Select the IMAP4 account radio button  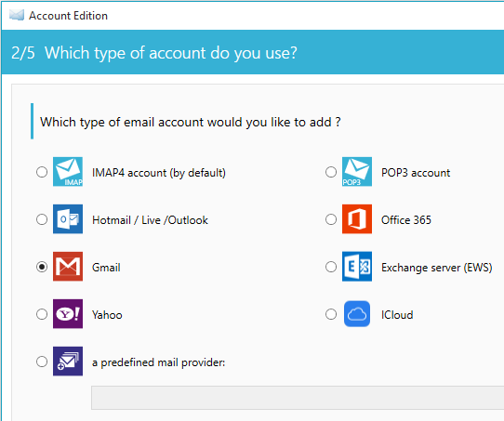click(x=42, y=172)
